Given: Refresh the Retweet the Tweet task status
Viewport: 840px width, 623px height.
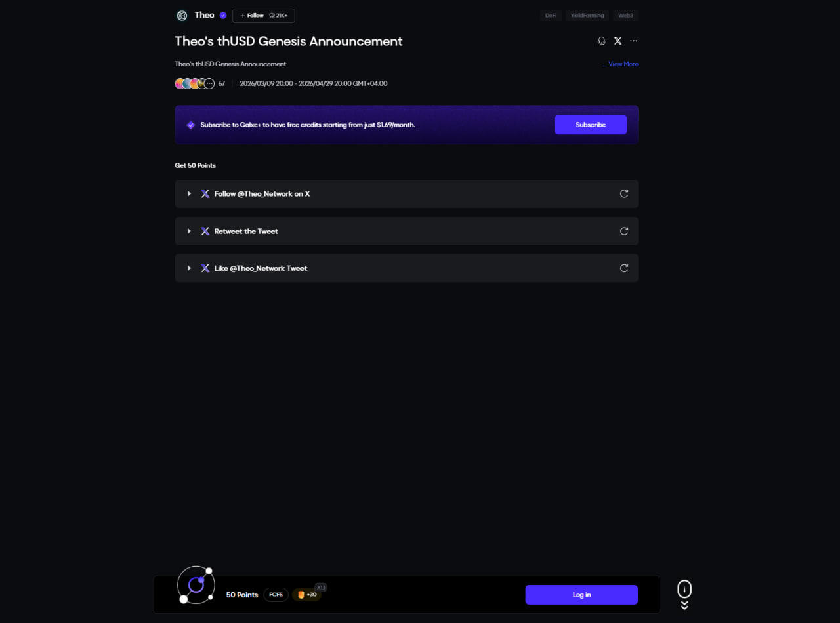Looking at the screenshot, I should (x=624, y=231).
